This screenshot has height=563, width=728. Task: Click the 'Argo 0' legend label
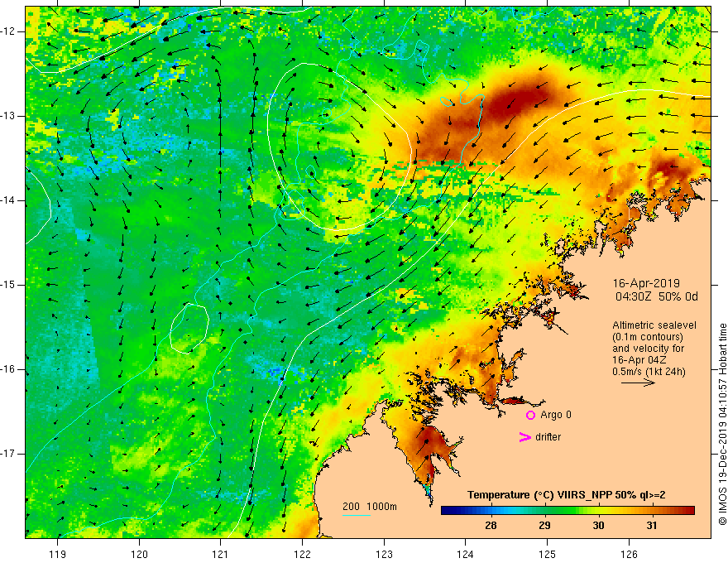pyautogui.click(x=556, y=415)
